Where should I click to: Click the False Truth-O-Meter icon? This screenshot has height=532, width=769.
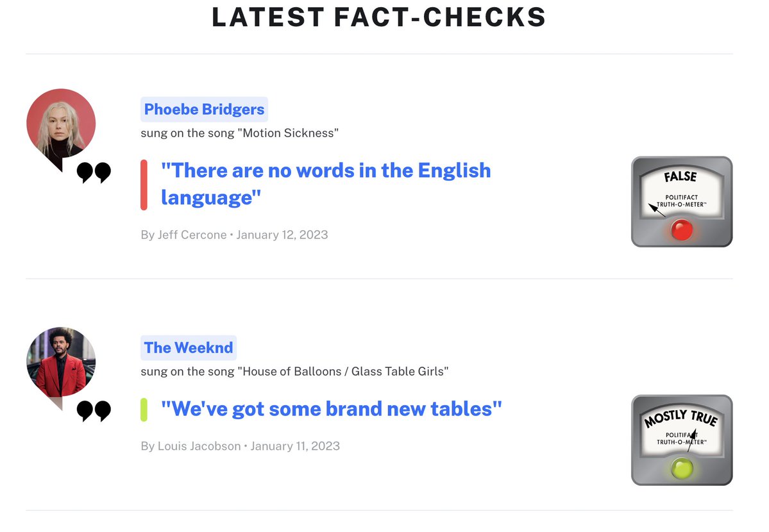[x=682, y=201]
